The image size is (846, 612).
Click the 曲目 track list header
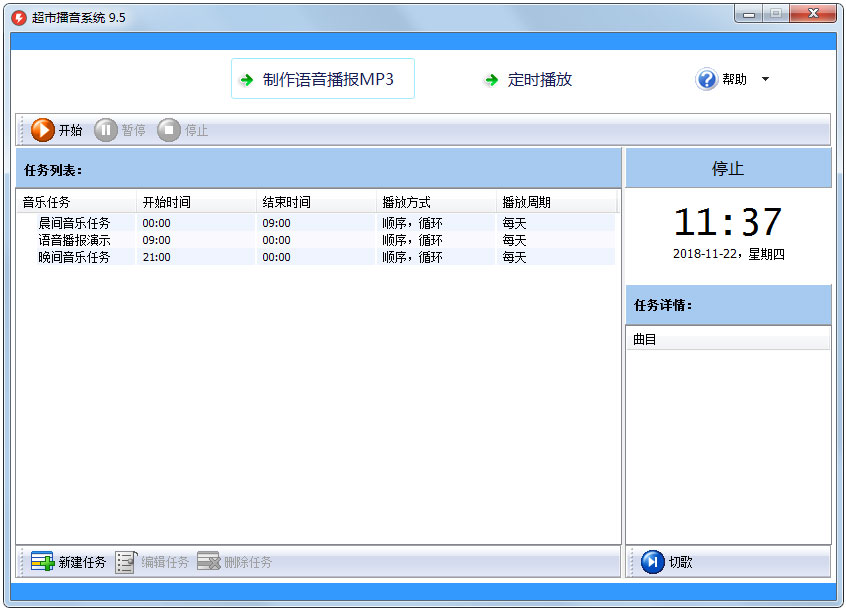[x=728, y=339]
